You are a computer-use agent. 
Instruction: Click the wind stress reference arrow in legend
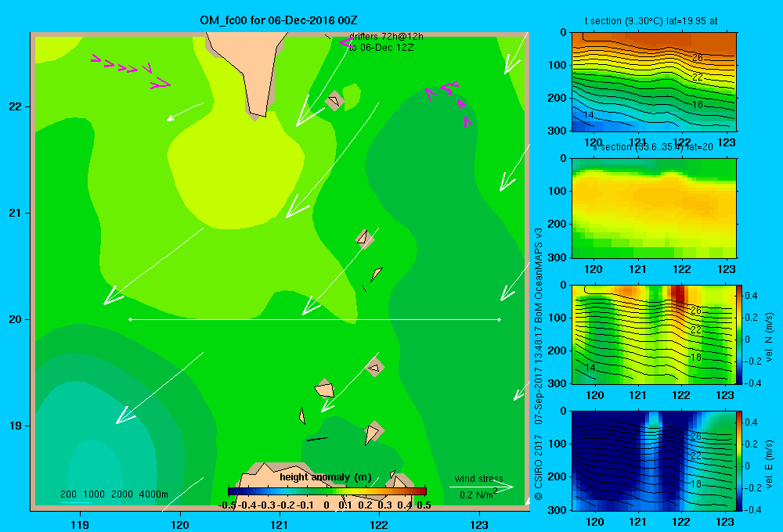pyautogui.click(x=481, y=487)
